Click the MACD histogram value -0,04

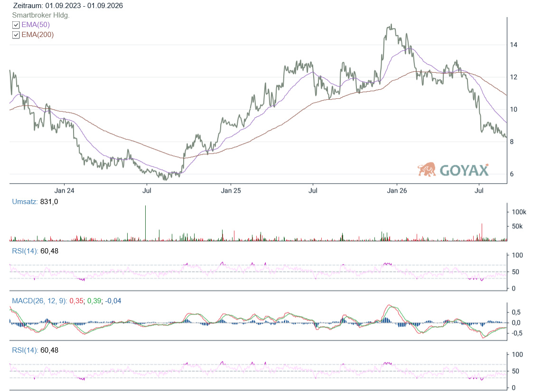click(x=113, y=301)
